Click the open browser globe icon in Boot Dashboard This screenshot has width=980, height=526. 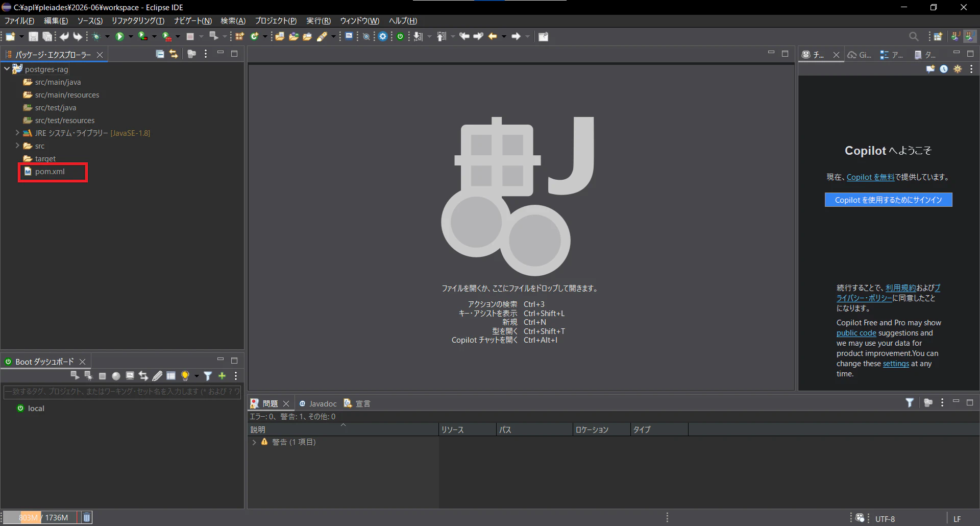116,376
